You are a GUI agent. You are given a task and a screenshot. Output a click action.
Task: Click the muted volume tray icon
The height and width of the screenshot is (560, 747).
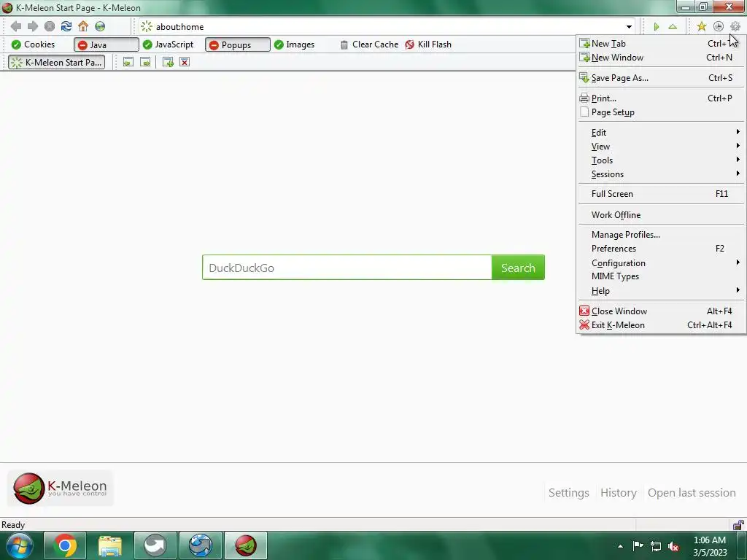(x=673, y=546)
